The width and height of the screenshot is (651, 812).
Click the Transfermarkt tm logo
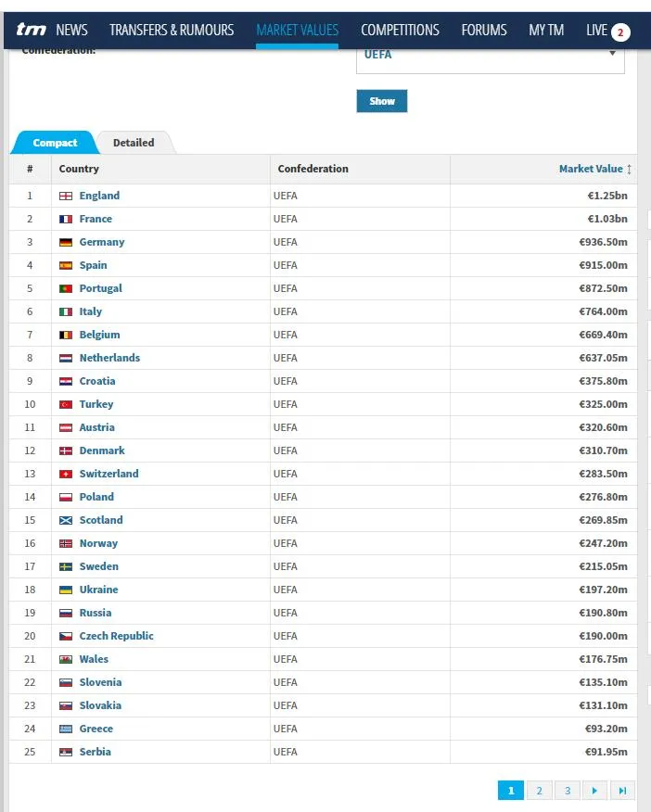pyautogui.click(x=31, y=30)
